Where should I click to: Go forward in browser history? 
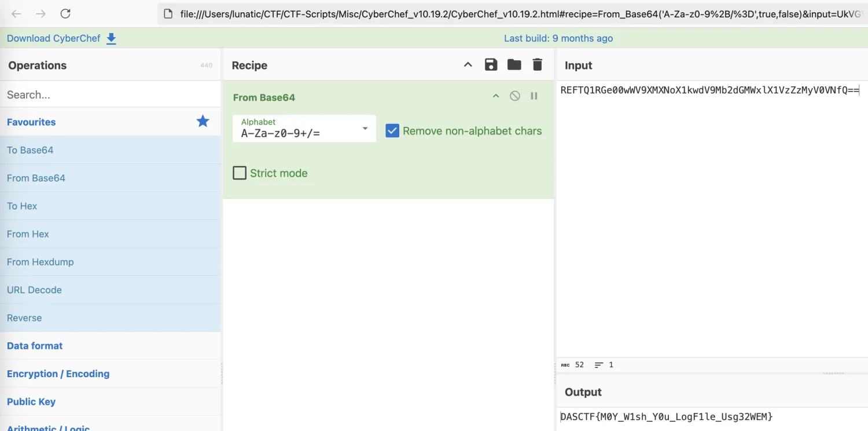(x=41, y=13)
